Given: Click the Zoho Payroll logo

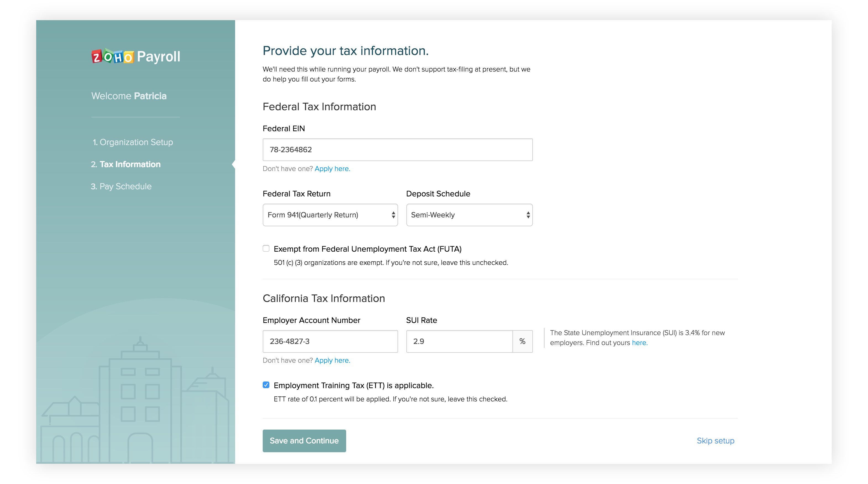Looking at the screenshot, I should tap(135, 57).
